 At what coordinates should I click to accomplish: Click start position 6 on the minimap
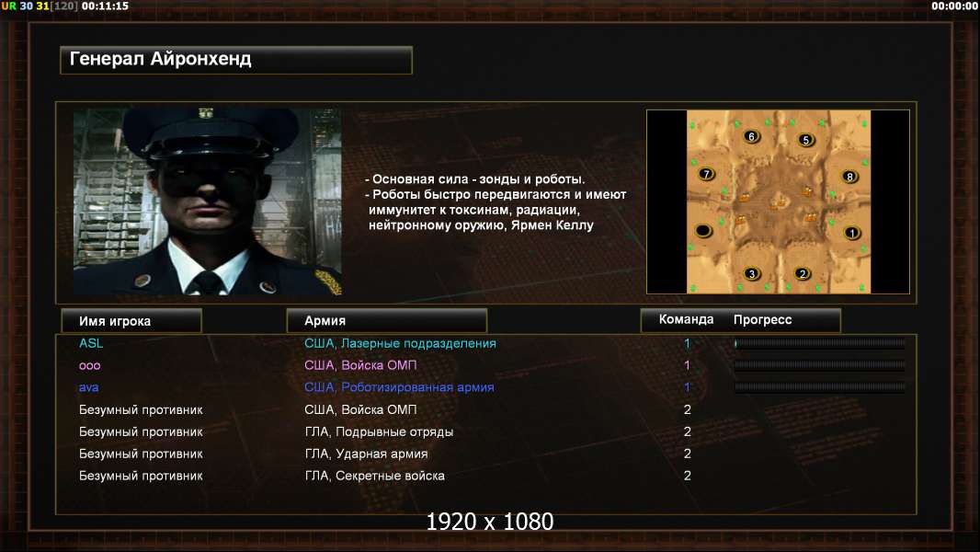[751, 136]
